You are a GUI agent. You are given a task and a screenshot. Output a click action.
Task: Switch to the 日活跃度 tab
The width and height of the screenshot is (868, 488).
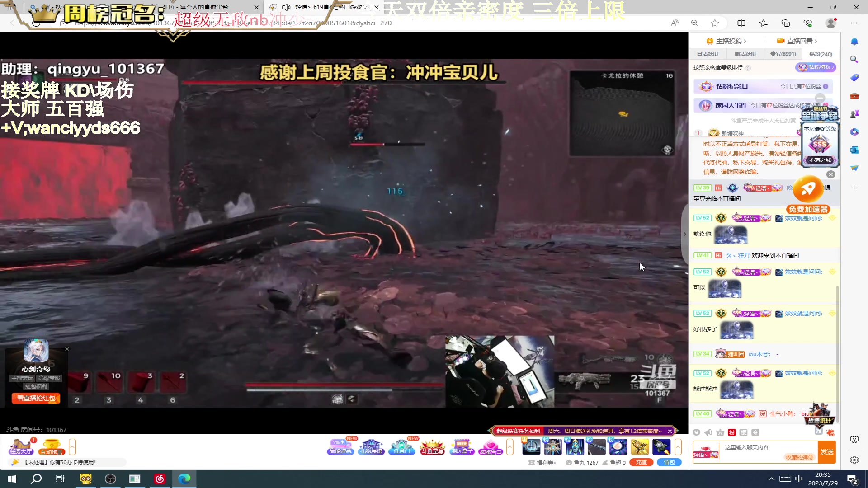tap(708, 54)
